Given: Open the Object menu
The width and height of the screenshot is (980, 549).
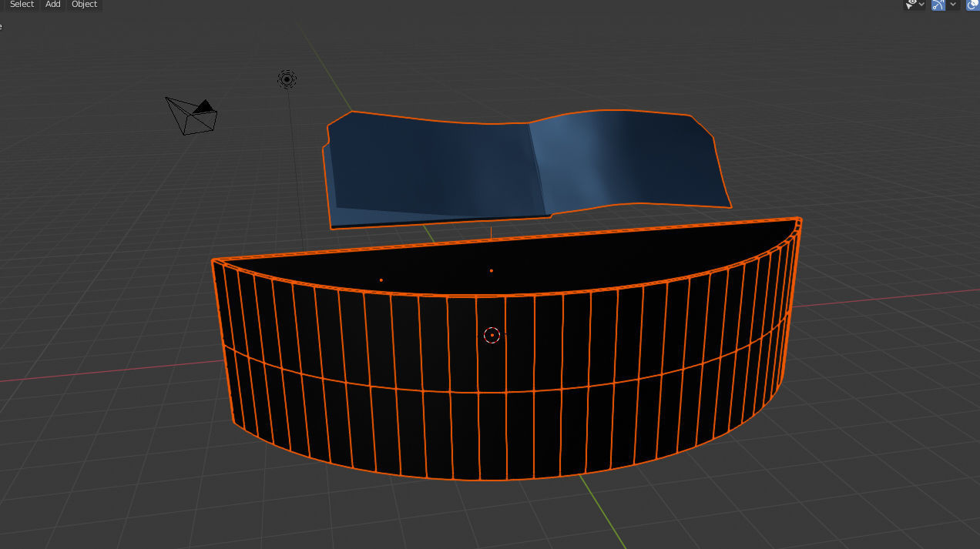Looking at the screenshot, I should (x=84, y=5).
